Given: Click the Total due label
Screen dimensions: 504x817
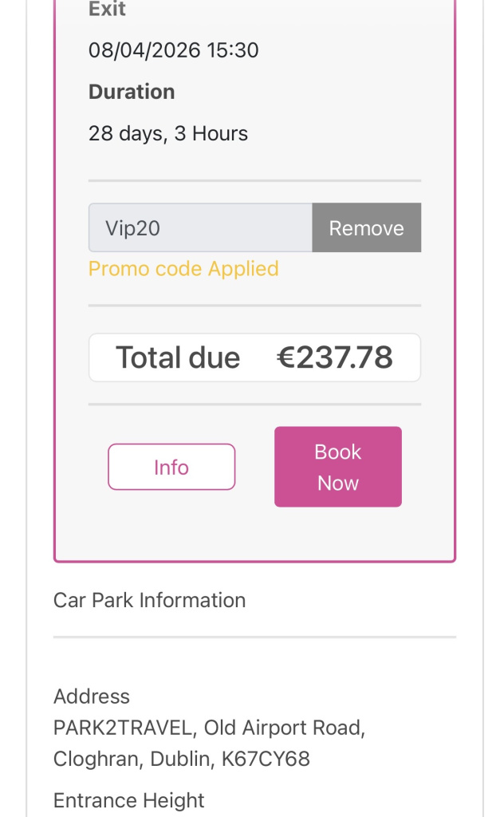Looking at the screenshot, I should coord(178,357).
